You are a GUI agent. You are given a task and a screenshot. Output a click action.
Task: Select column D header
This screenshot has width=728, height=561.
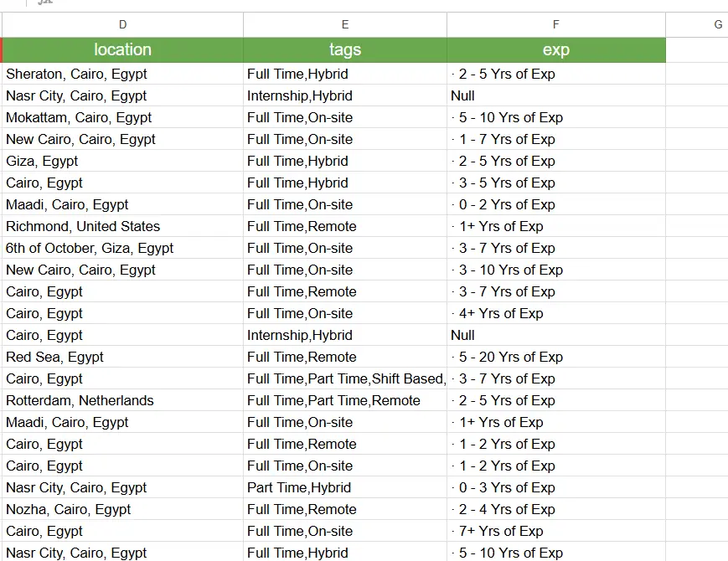pos(123,25)
